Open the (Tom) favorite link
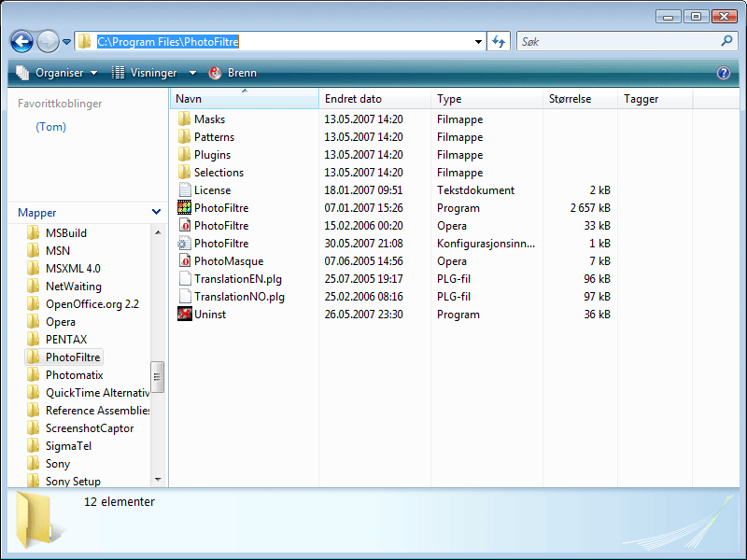This screenshot has height=560, width=747. (51, 127)
